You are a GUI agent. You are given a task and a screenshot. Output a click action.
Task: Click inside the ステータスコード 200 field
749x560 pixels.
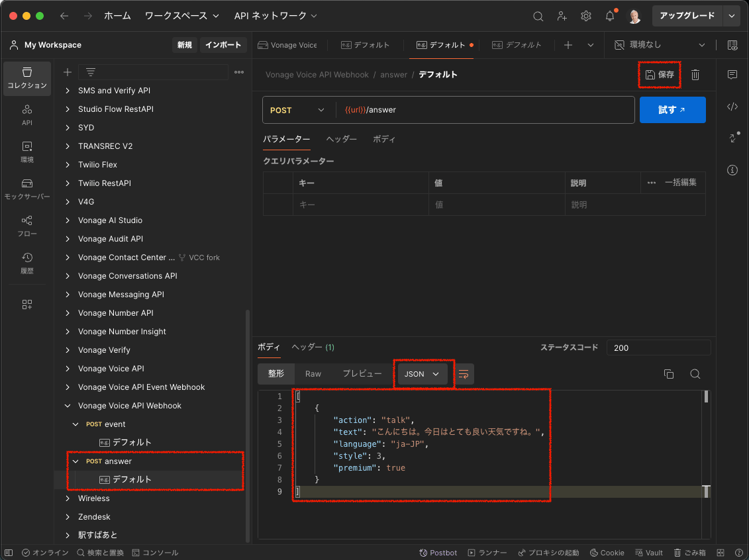pos(658,348)
